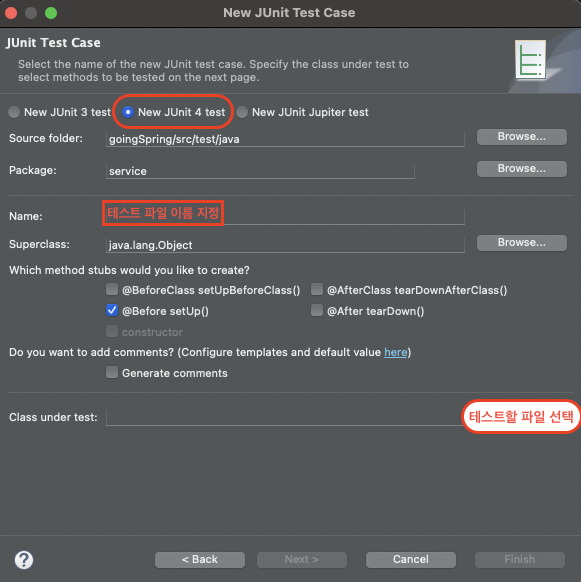
Task: Cancel the New JUnit Test Case dialog
Action: pos(411,560)
